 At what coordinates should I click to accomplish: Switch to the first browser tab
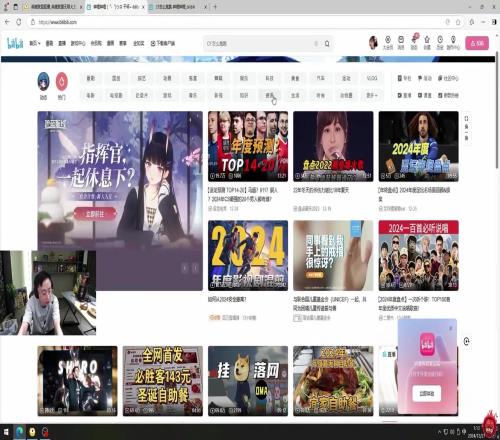tap(53, 7)
